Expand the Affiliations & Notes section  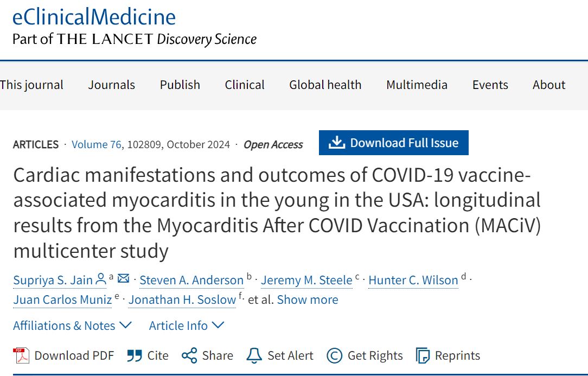pyautogui.click(x=72, y=326)
